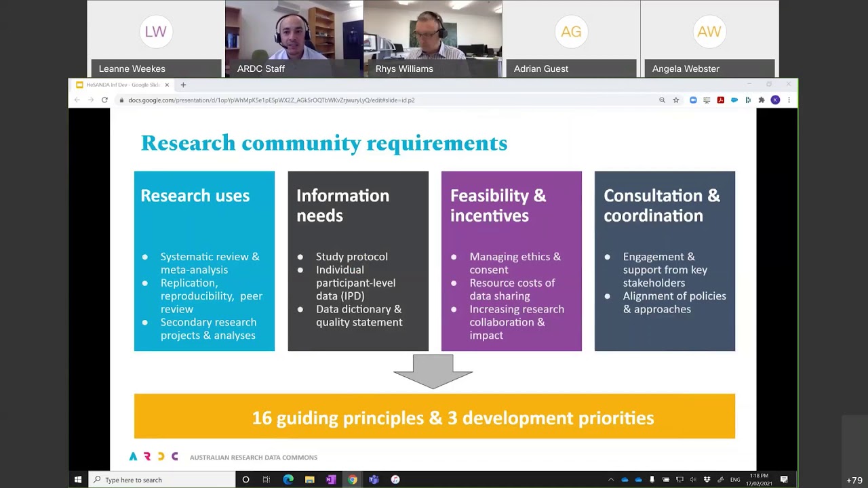Open Task View in the taskbar

[x=267, y=480]
